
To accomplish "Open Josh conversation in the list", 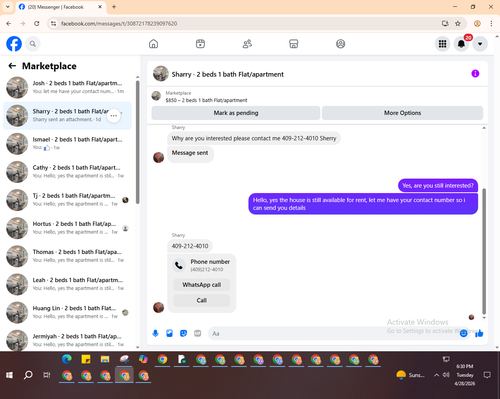I will tap(67, 87).
